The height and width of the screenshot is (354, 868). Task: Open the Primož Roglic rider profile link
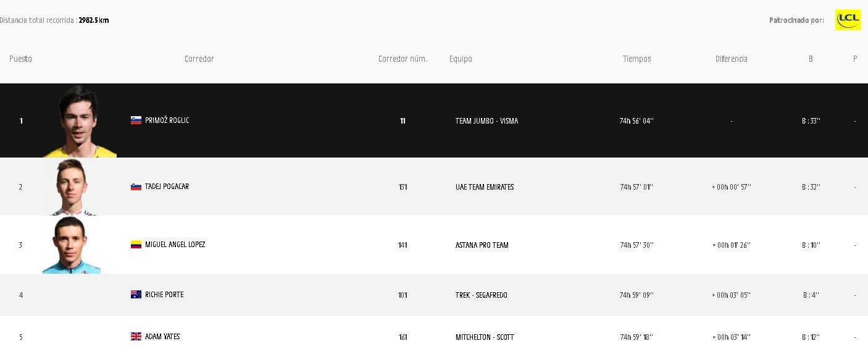point(167,120)
